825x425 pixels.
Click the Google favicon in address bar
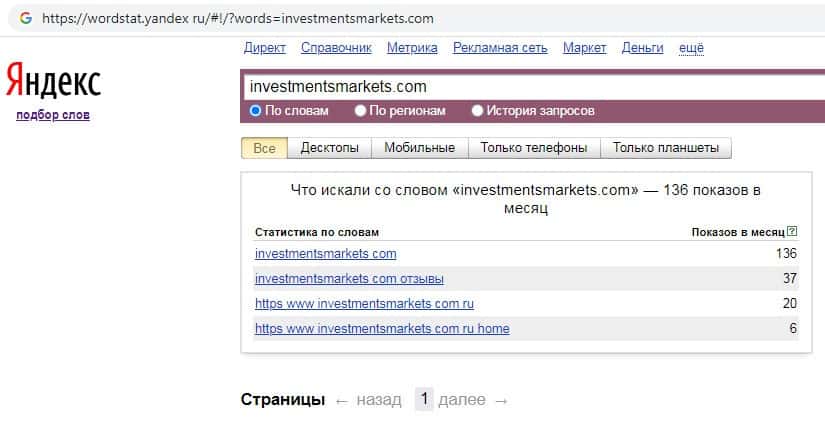(25, 18)
